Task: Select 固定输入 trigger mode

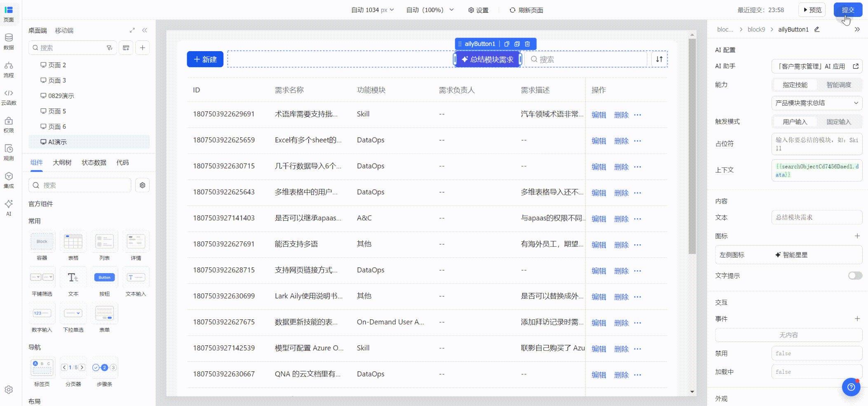Action: click(x=839, y=122)
